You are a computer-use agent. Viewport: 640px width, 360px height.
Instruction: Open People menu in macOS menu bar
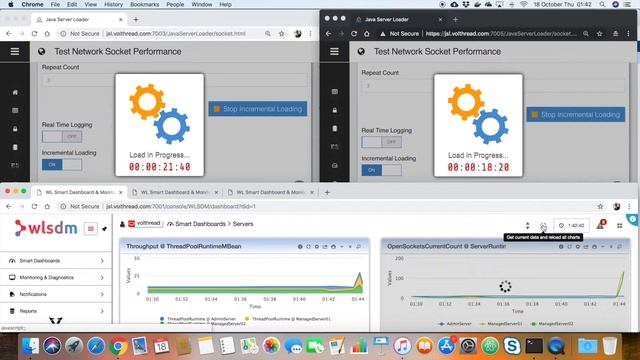175,4
